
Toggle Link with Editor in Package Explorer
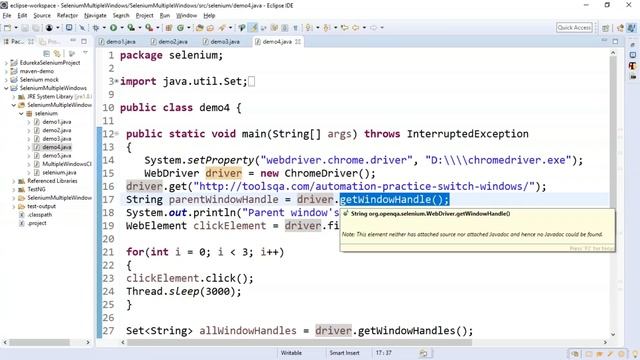pos(57,53)
